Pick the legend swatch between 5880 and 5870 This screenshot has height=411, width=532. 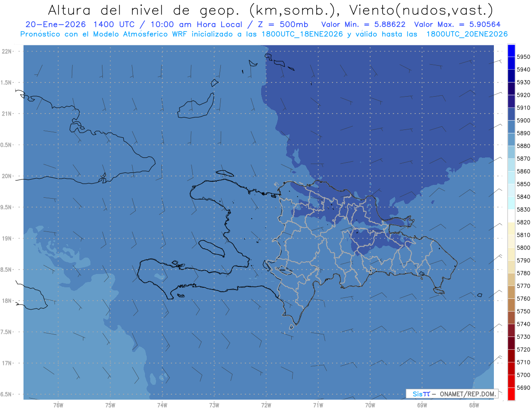tap(511, 152)
